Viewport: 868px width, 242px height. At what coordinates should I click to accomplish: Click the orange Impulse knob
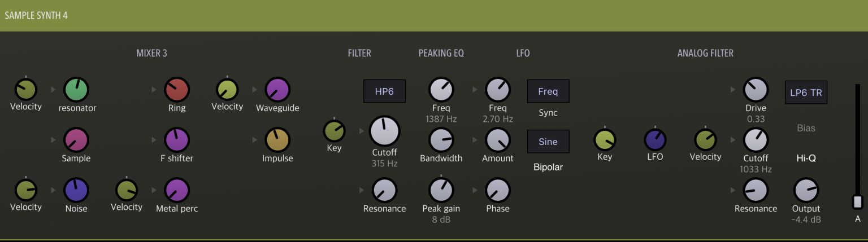click(x=277, y=140)
